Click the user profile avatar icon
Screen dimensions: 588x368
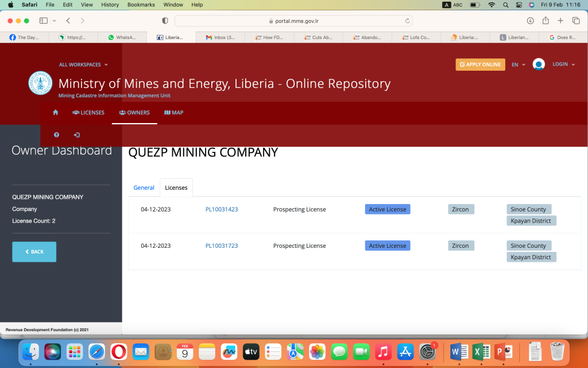538,64
